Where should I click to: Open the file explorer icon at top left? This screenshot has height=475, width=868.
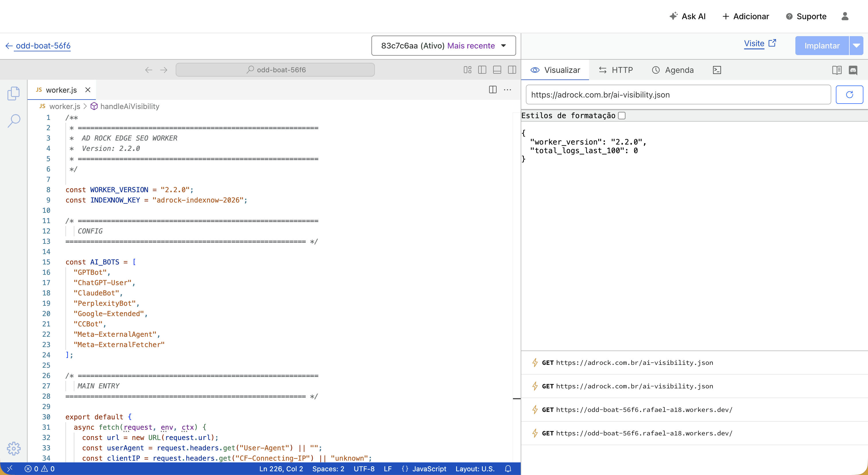(x=14, y=93)
